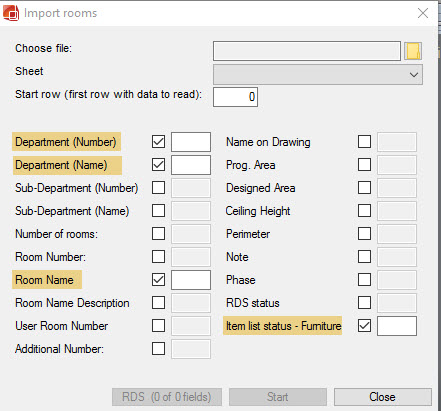Screen dimensions: 441x411
Task: Enable the Sub-Department (Number) checkbox
Action: pyautogui.click(x=158, y=188)
